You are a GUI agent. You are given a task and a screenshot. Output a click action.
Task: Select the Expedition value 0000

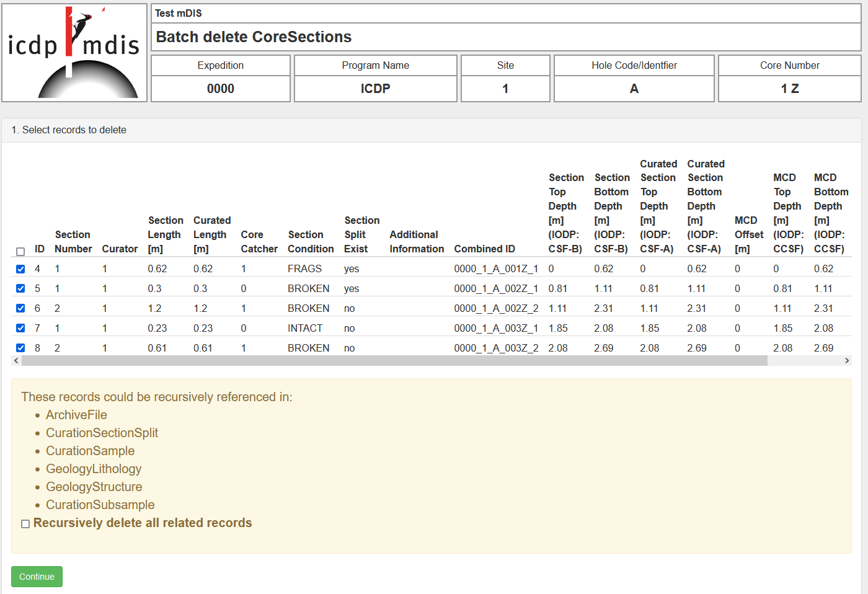coord(221,89)
